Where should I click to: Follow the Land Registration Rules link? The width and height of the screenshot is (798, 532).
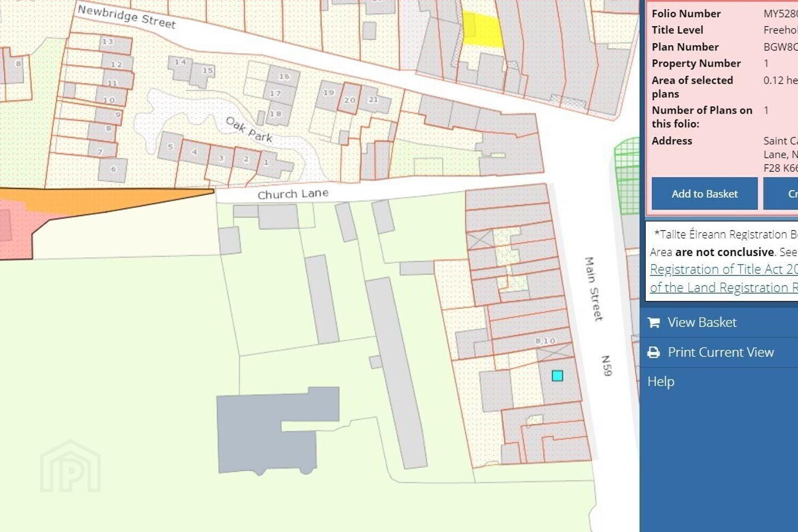[724, 288]
